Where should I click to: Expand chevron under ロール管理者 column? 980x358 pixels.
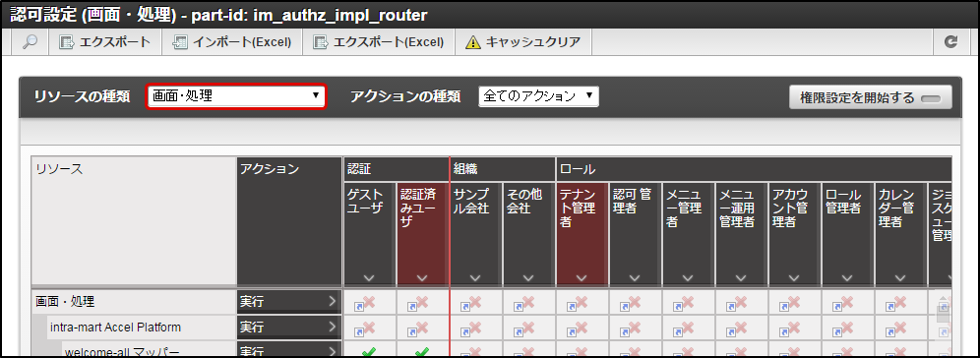847,278
